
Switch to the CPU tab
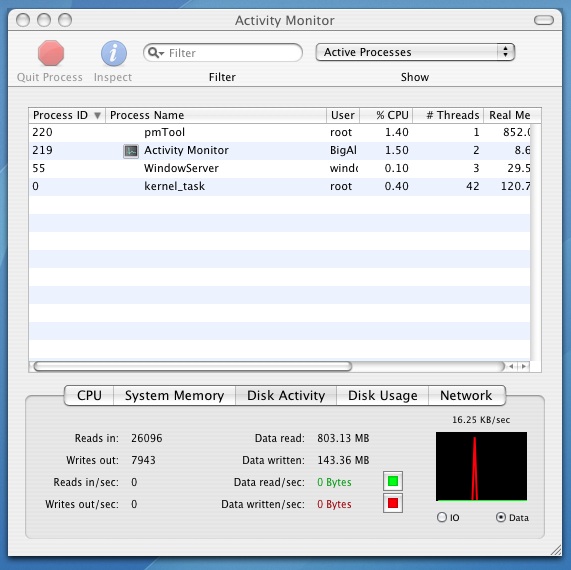(89, 396)
